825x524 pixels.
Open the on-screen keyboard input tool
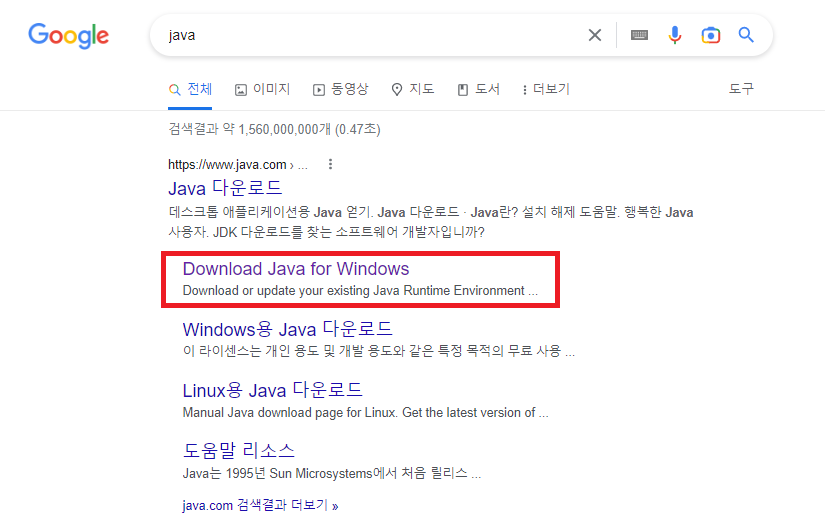click(639, 35)
